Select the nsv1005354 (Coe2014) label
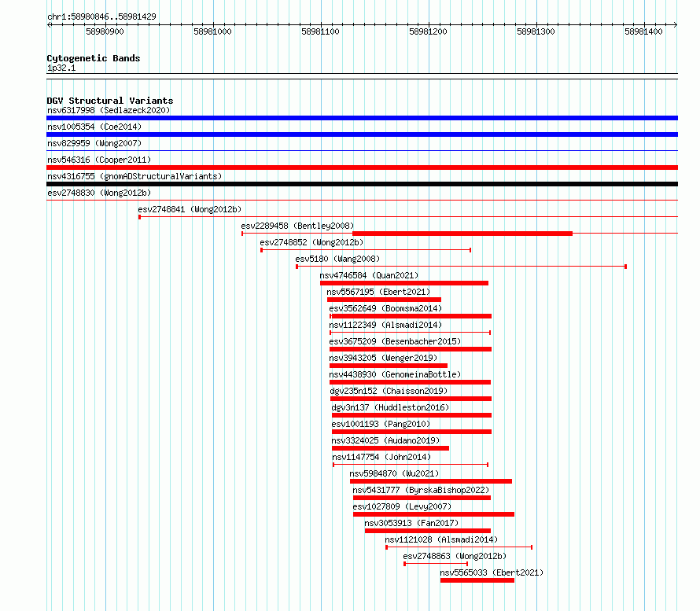Image resolution: width=700 pixels, height=611 pixels. [94, 127]
